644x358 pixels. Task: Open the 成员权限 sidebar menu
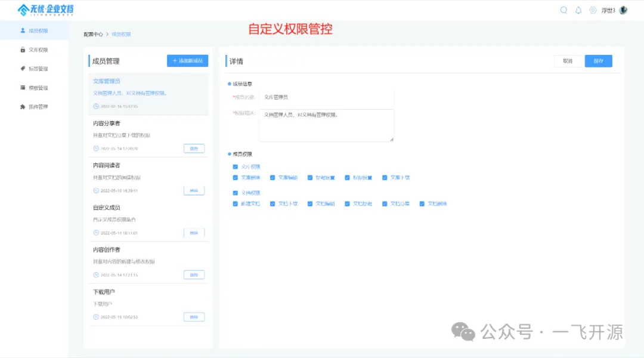click(34, 30)
